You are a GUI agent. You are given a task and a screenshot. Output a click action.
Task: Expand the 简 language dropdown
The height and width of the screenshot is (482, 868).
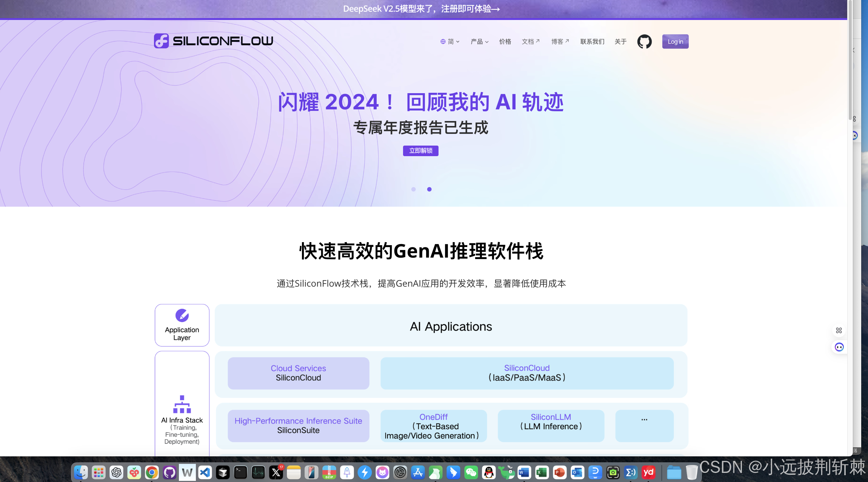450,41
